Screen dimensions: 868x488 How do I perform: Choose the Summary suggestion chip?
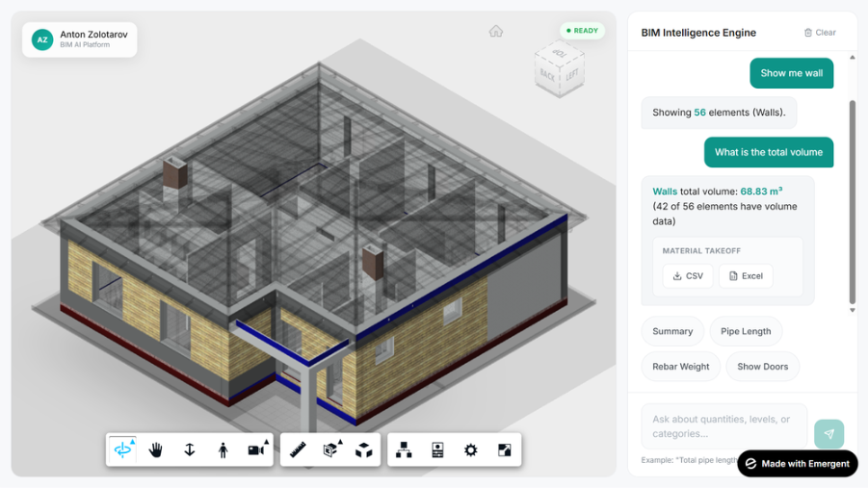(672, 331)
